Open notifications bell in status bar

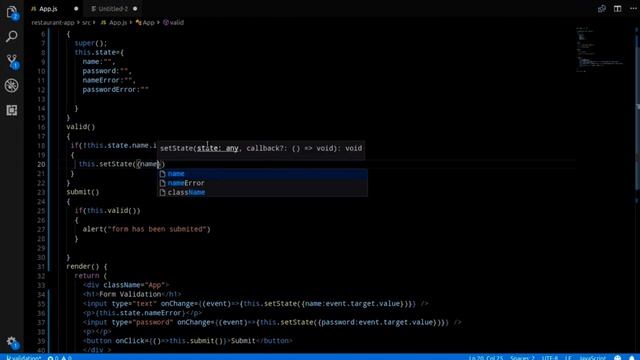(x=632, y=357)
